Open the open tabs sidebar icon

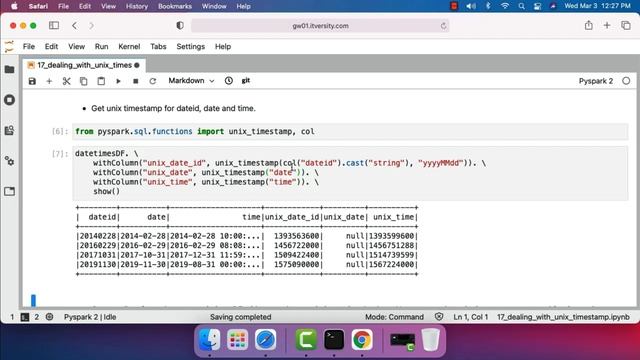[x=9, y=191]
